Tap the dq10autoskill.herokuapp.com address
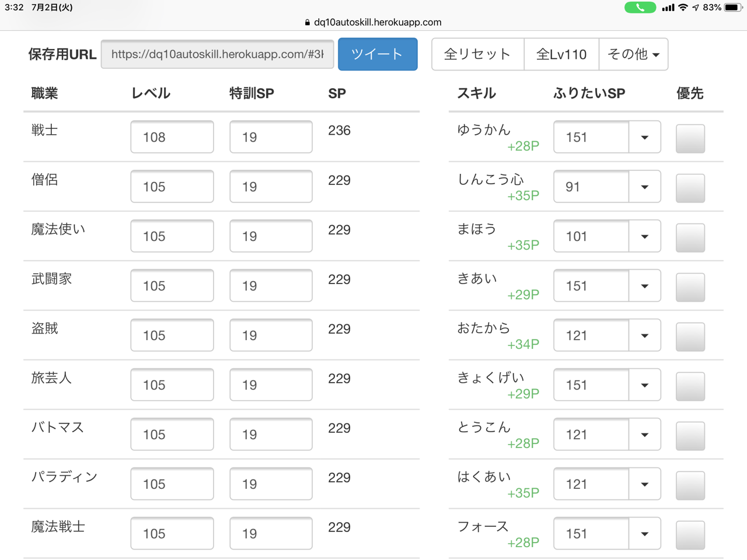The height and width of the screenshot is (560, 747). click(x=378, y=22)
